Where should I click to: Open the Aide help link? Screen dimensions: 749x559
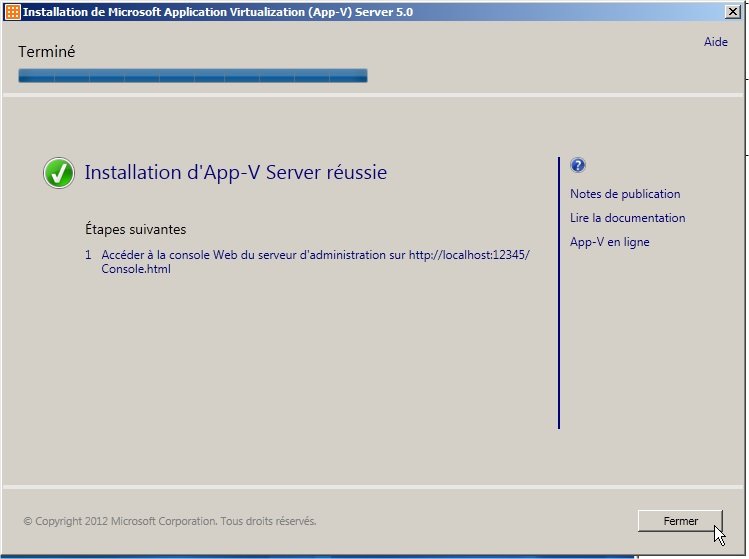[716, 42]
